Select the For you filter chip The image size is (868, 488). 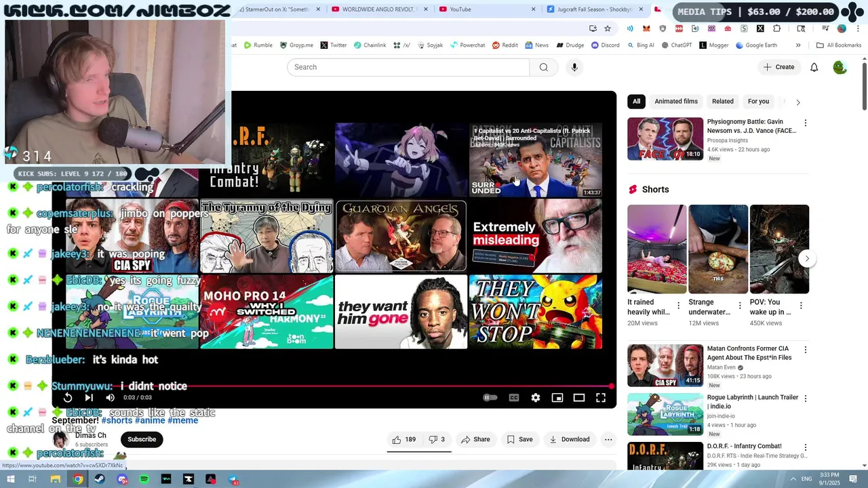click(x=758, y=102)
